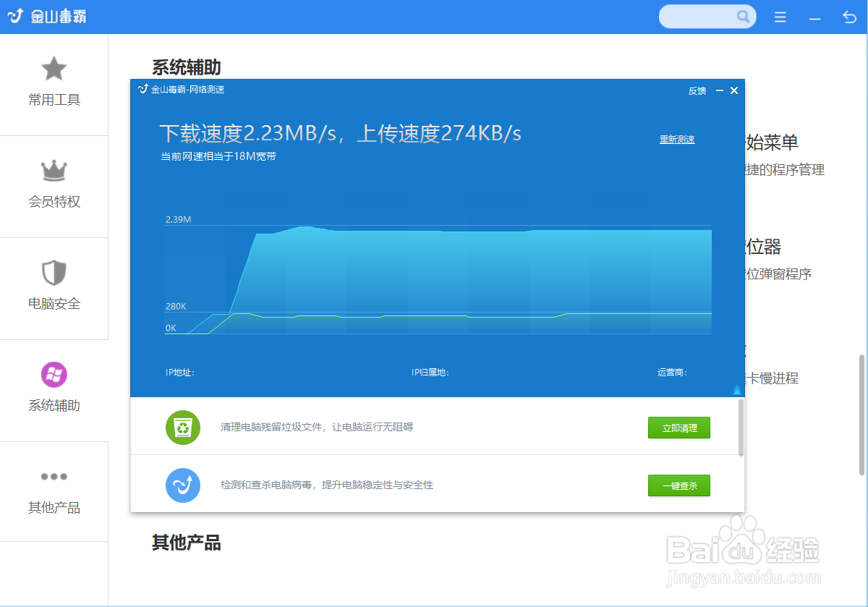Click 卡慢进程 text behind the dialog
Image resolution: width=868 pixels, height=607 pixels.
pyautogui.click(x=772, y=378)
